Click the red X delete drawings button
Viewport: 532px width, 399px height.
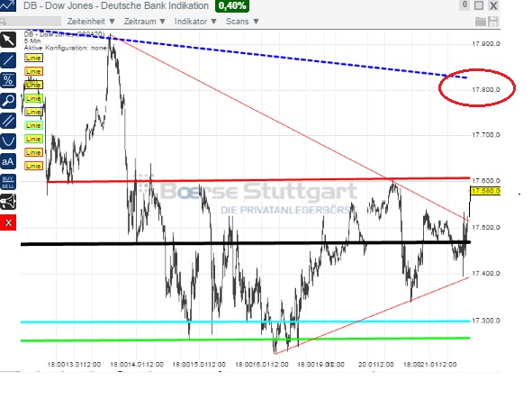8,222
